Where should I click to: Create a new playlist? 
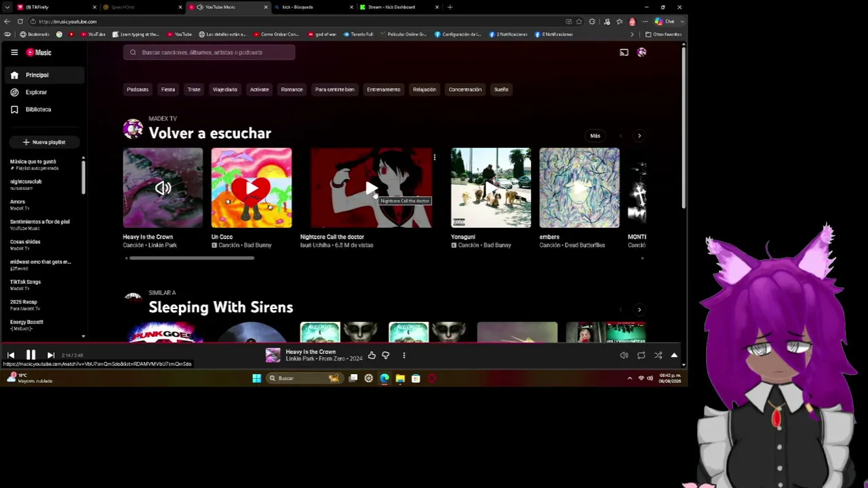(x=45, y=142)
